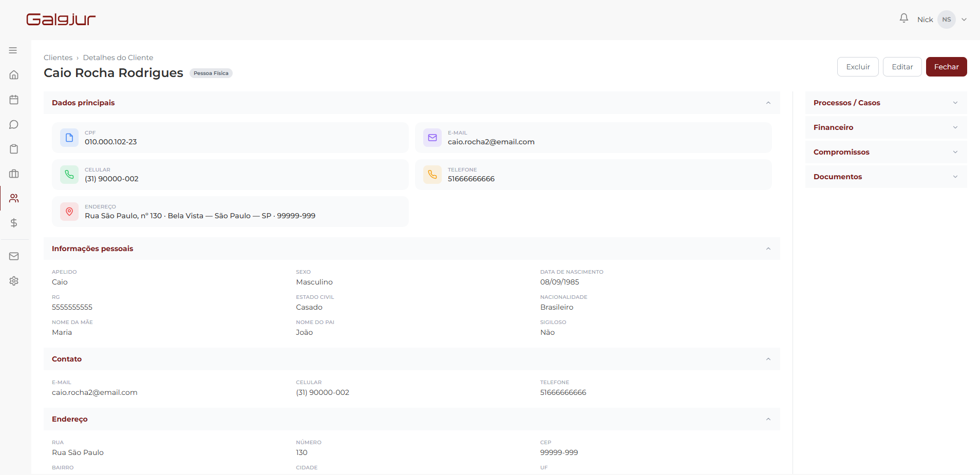980x475 pixels.
Task: Click the green Celular phone icon
Action: (69, 175)
